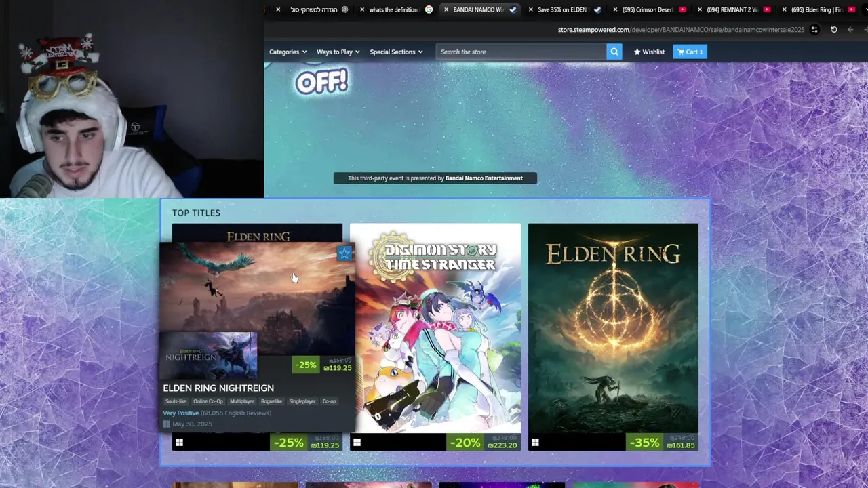Click the -20% discount badge on Digimon
The height and width of the screenshot is (488, 868).
(465, 443)
